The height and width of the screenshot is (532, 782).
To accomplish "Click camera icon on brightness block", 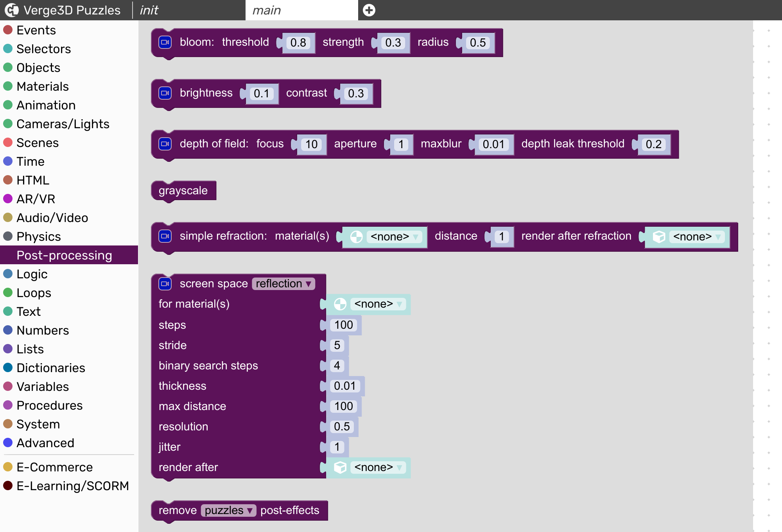I will click(x=165, y=93).
